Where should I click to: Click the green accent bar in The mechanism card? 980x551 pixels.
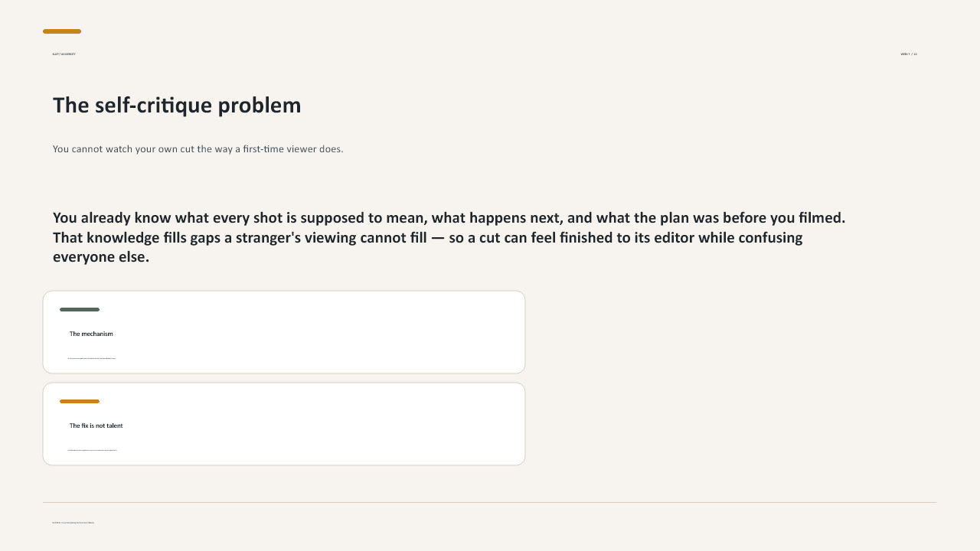click(80, 310)
